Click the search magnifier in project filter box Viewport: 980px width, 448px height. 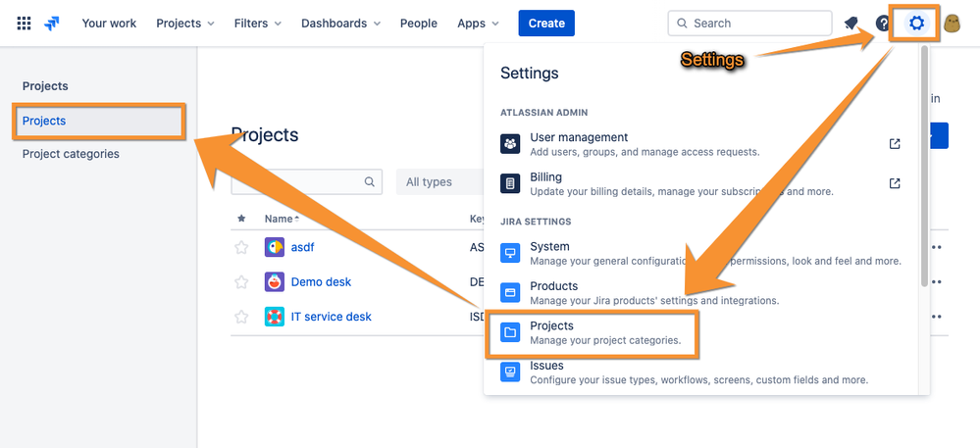[x=370, y=181]
